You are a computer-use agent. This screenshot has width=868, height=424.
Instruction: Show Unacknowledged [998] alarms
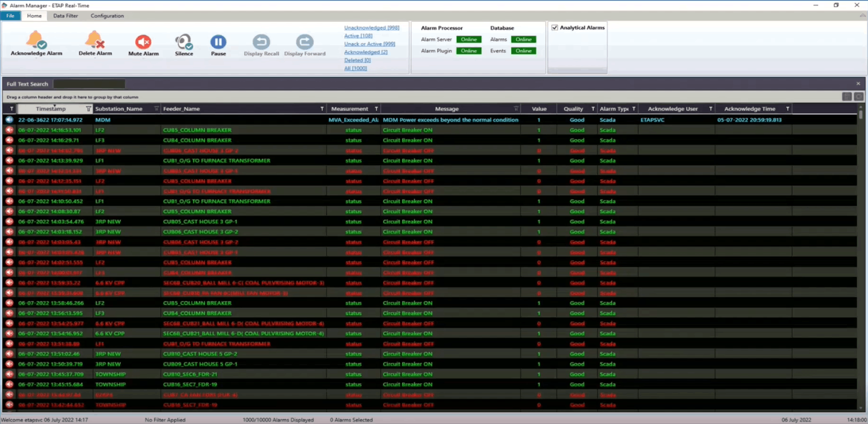[x=372, y=28]
